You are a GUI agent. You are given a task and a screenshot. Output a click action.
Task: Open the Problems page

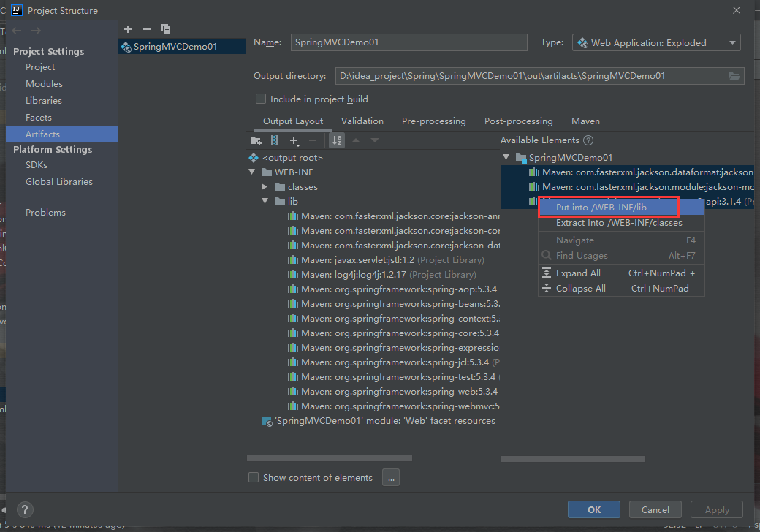coord(45,213)
